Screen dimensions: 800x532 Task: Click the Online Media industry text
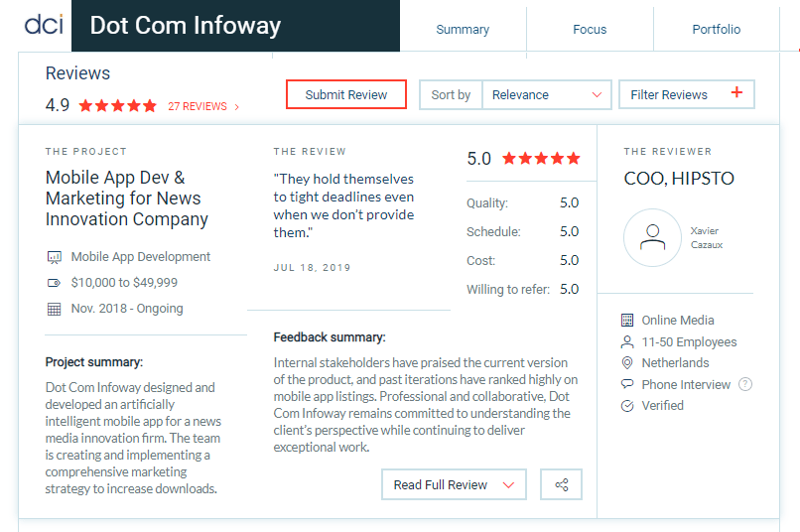tap(678, 321)
